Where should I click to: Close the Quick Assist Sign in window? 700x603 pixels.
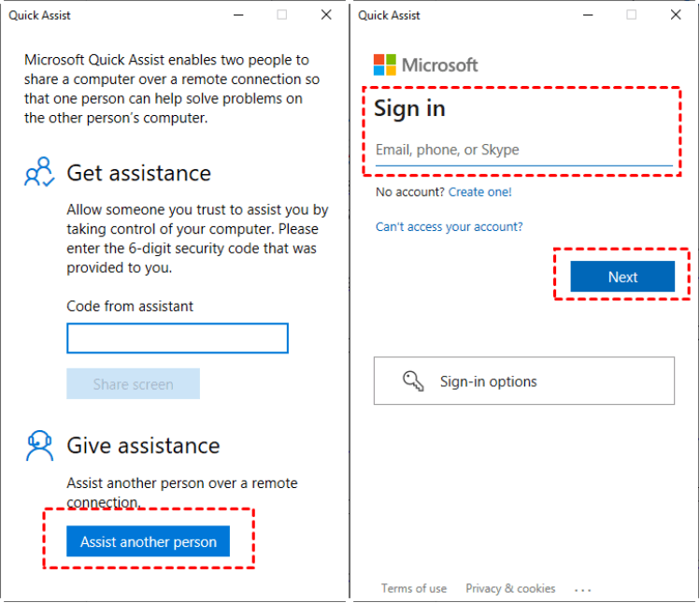pyautogui.click(x=676, y=15)
